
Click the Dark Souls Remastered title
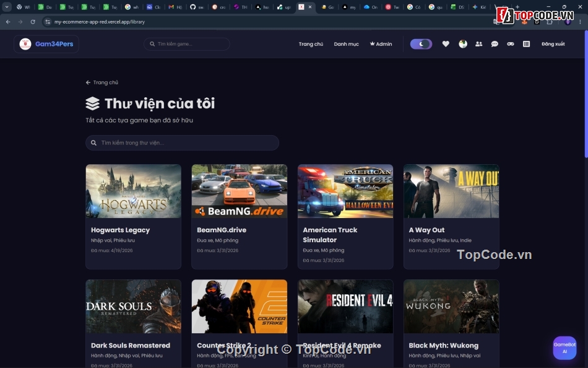[x=131, y=345]
